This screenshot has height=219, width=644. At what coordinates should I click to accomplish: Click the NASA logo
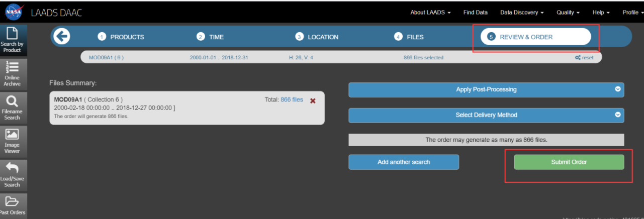pyautogui.click(x=14, y=12)
